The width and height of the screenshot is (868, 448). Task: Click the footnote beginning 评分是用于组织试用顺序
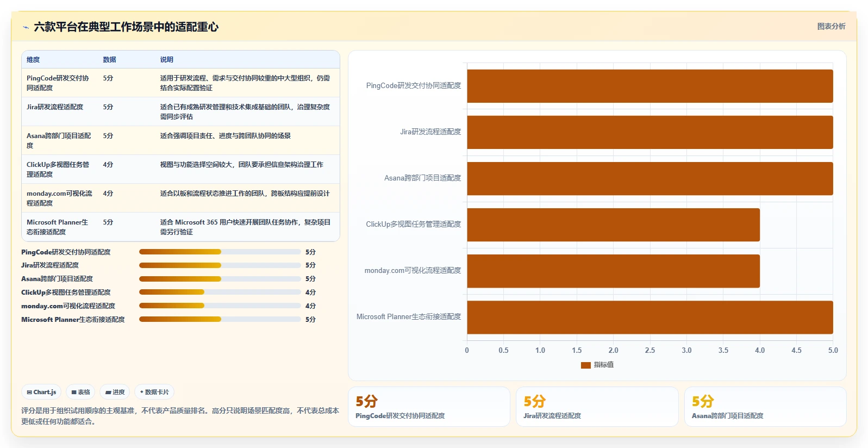180,416
